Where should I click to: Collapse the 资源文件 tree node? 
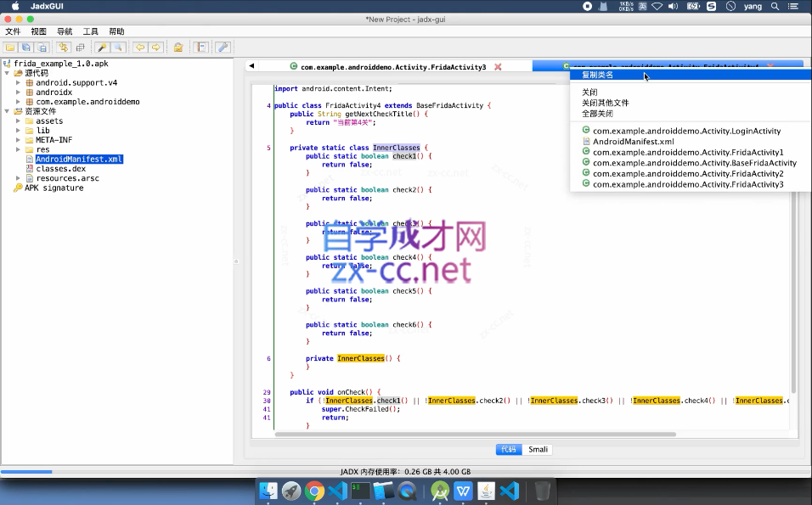pos(8,111)
